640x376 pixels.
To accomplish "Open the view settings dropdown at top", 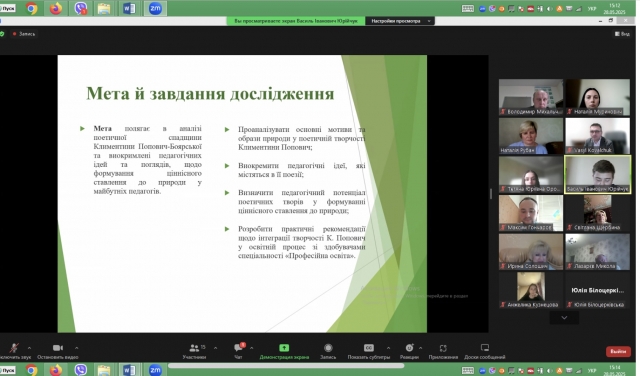I will pyautogui.click(x=400, y=21).
